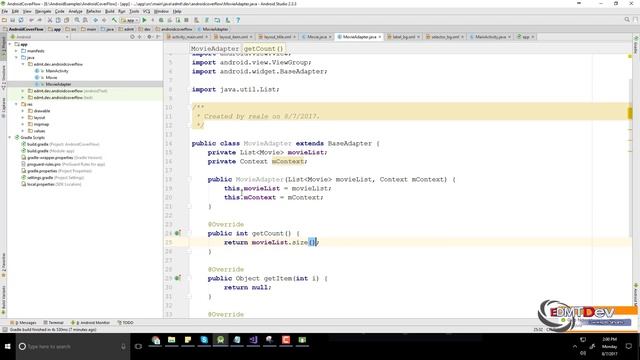The height and width of the screenshot is (360, 640).
Task: Click the Save All toolbar icon
Action: (x=13, y=20)
